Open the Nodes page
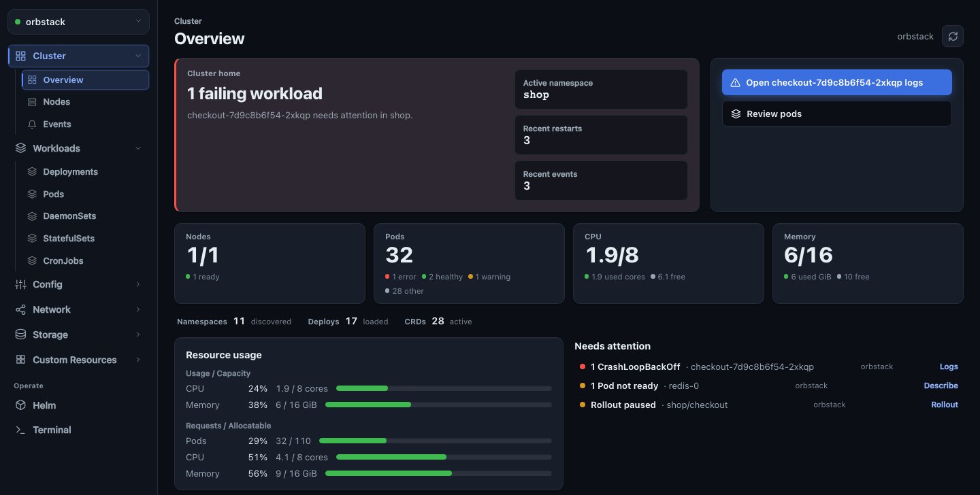 click(85, 102)
